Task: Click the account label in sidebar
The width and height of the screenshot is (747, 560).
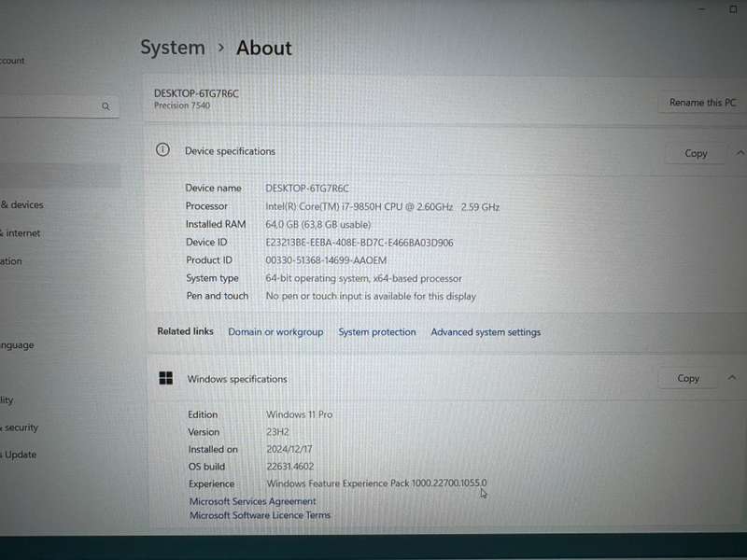Action: click(x=12, y=61)
